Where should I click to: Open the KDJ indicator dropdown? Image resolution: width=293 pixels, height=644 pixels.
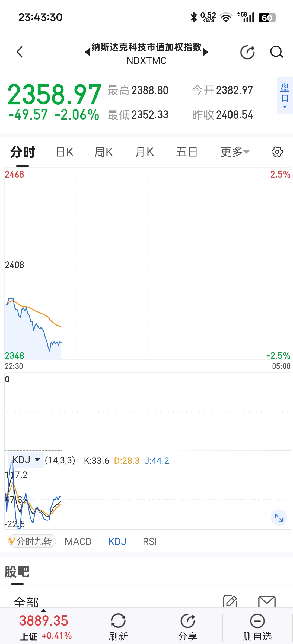26,460
